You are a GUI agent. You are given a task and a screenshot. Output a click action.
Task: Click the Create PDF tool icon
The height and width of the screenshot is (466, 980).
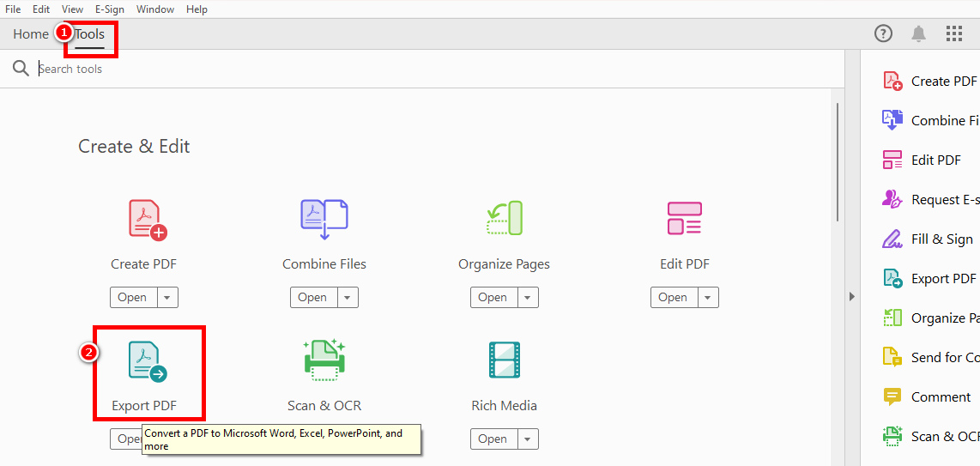146,220
